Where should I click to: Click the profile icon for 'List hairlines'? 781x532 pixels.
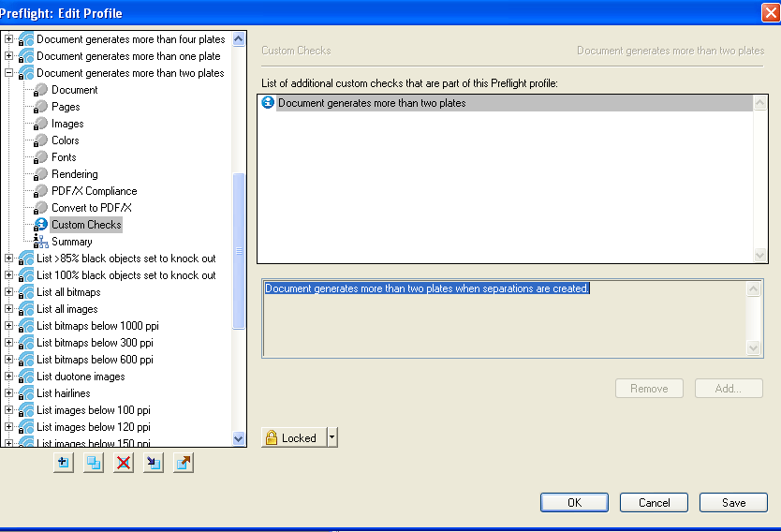click(26, 393)
